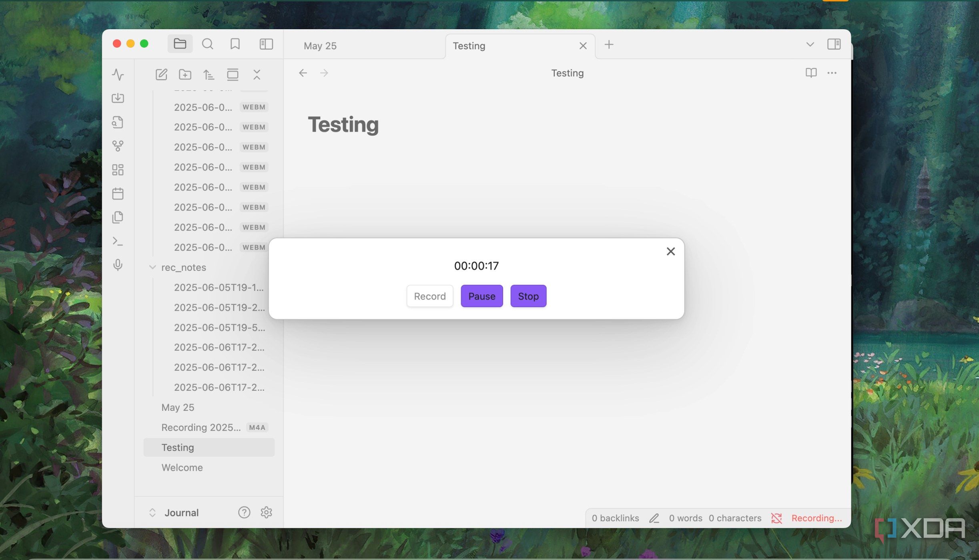Close the Testing tab
This screenshot has width=979, height=560.
583,46
